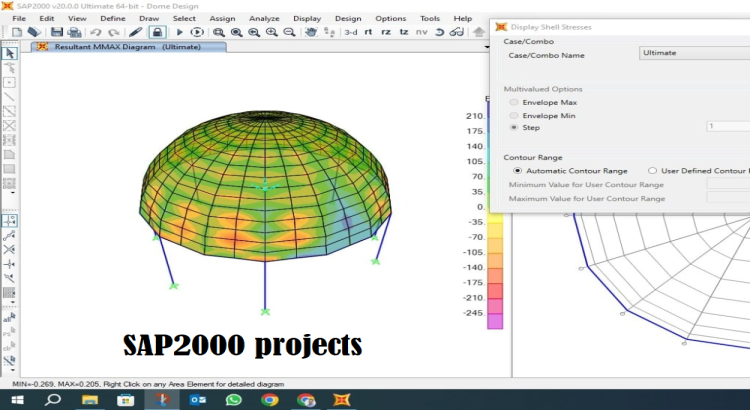Toggle snap to intersections

click(10, 249)
